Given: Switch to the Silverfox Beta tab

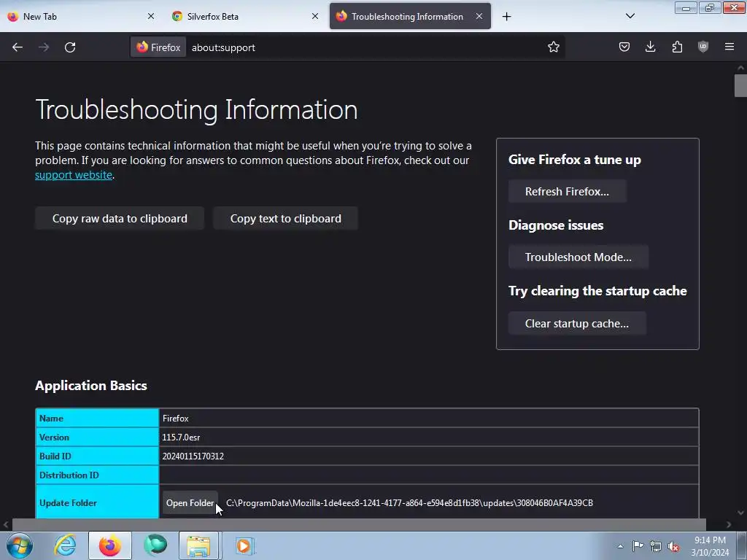Looking at the screenshot, I should coord(245,16).
